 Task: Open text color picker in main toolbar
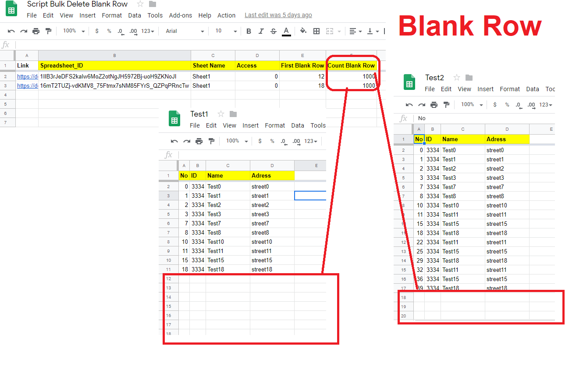click(286, 31)
